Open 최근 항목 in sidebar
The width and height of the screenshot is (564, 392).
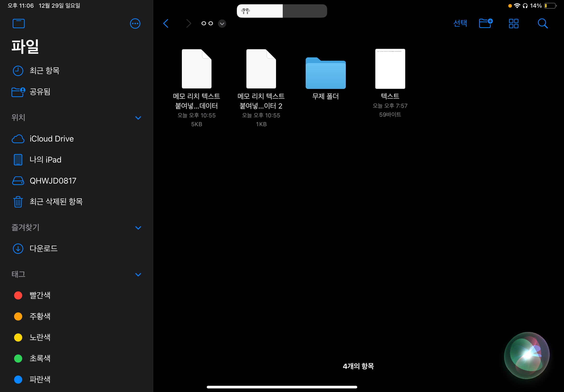pyautogui.click(x=44, y=71)
